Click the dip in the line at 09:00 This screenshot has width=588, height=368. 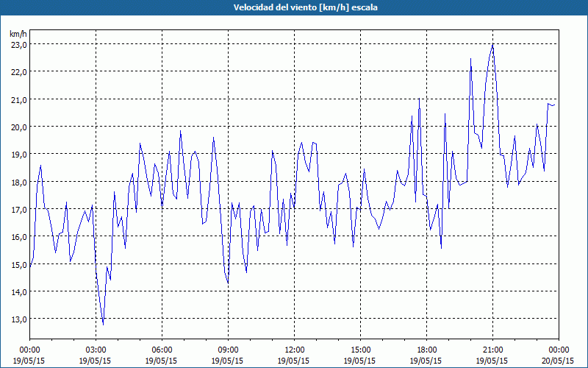coord(228,283)
